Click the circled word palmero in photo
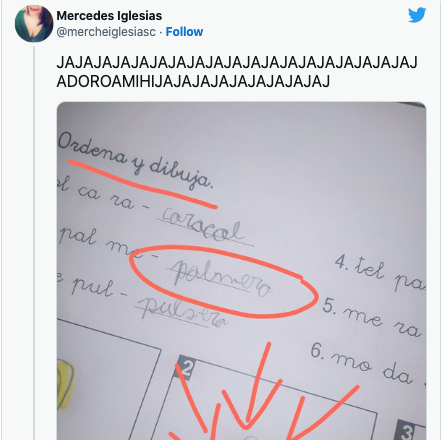The width and height of the screenshot is (441, 440). 220,279
